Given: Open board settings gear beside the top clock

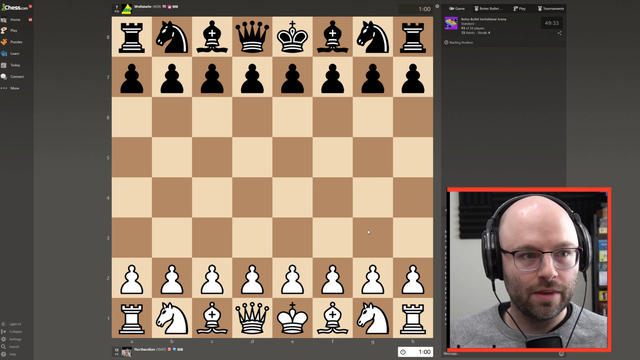Looking at the screenshot, I should pos(437,6).
